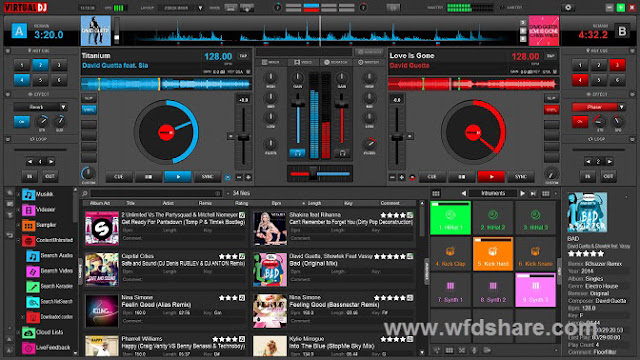Viewport: 640px width, 360px height.
Task: Activate deck A hot cue 2
Action: coord(40,65)
